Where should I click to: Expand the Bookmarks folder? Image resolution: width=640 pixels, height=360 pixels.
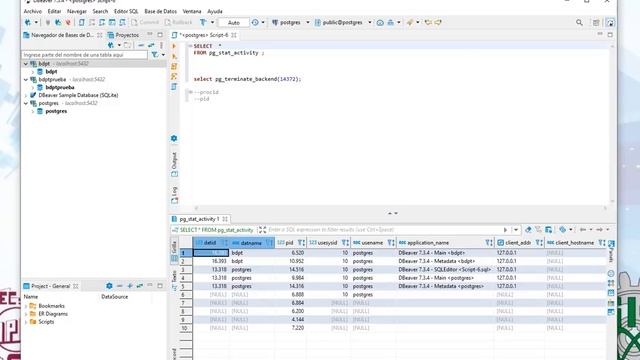click(x=26, y=306)
